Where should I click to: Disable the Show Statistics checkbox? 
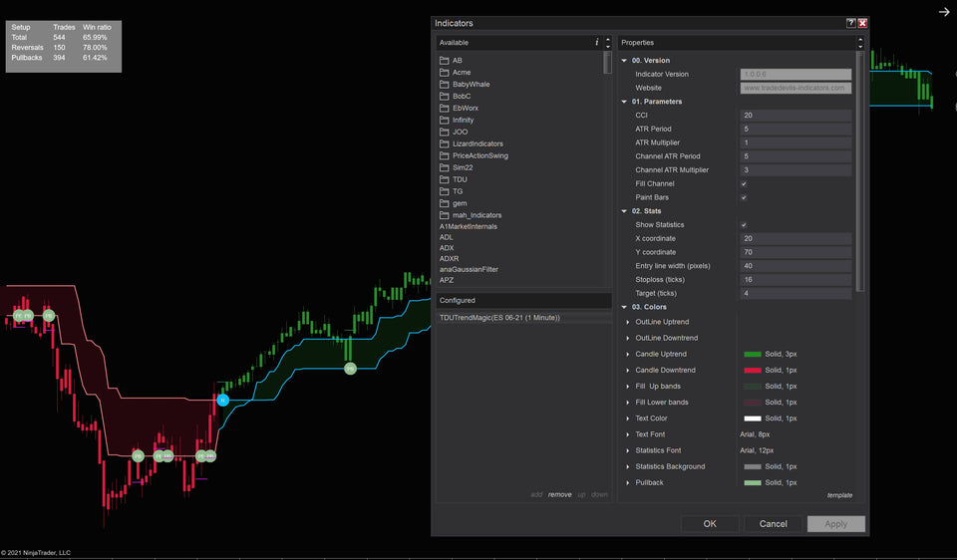pos(744,225)
